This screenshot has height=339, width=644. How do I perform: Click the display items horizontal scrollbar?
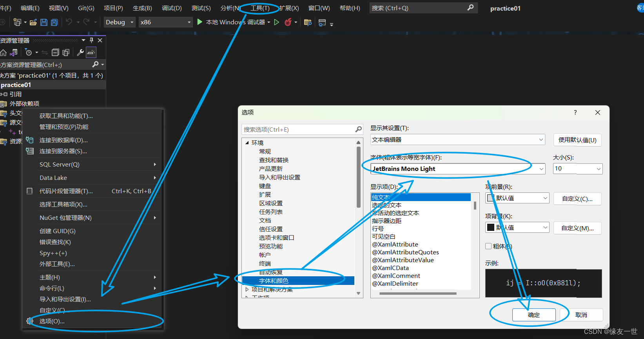pyautogui.click(x=418, y=293)
